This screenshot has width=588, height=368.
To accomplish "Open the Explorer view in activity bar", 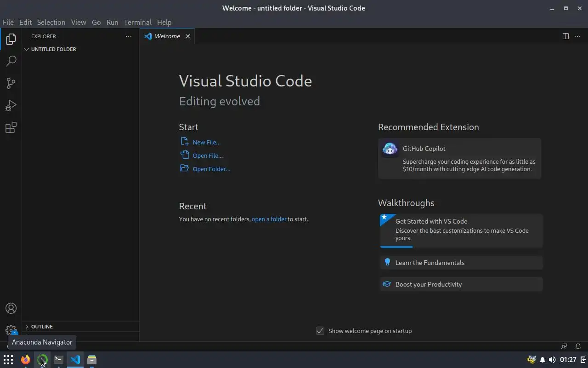I will pyautogui.click(x=11, y=39).
